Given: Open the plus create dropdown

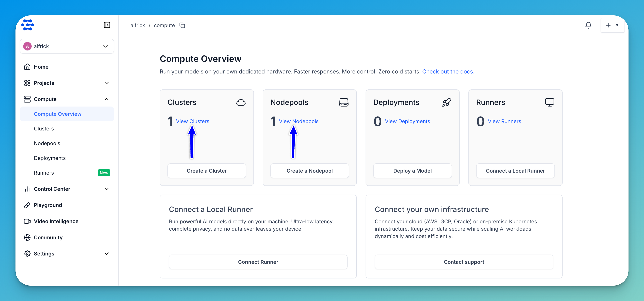Looking at the screenshot, I should pos(612,25).
